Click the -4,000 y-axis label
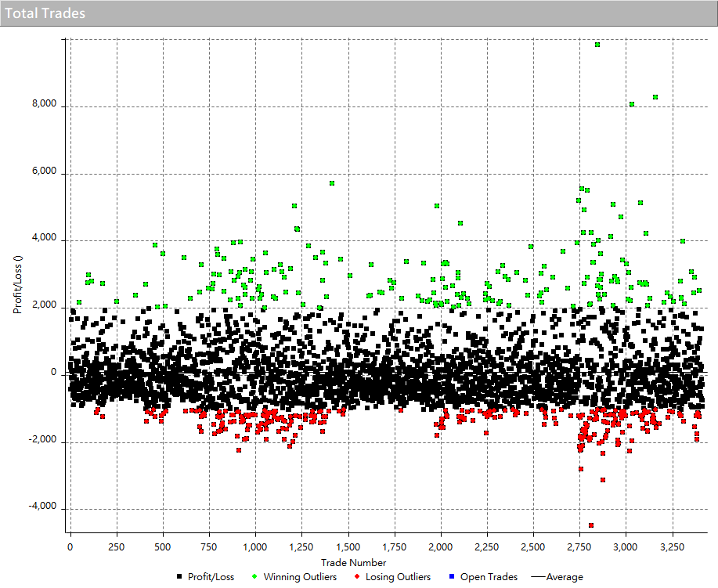Image resolution: width=718 pixels, height=588 pixels. (42, 506)
